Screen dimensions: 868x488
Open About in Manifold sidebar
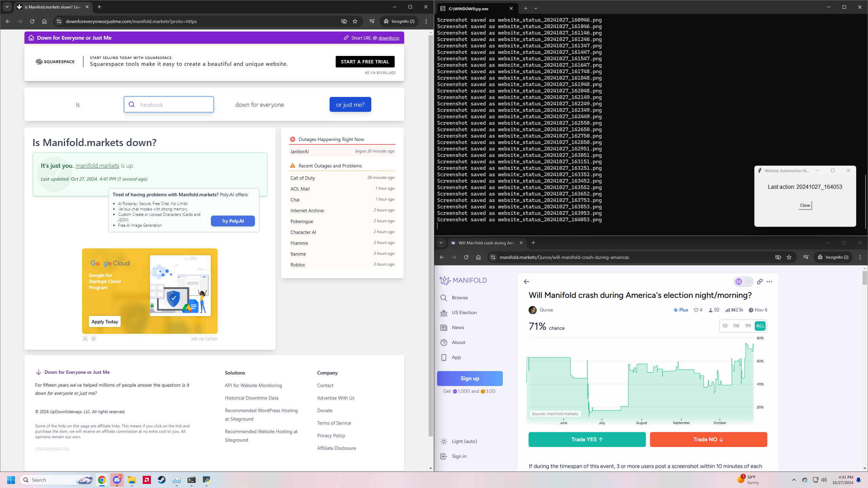453,342
